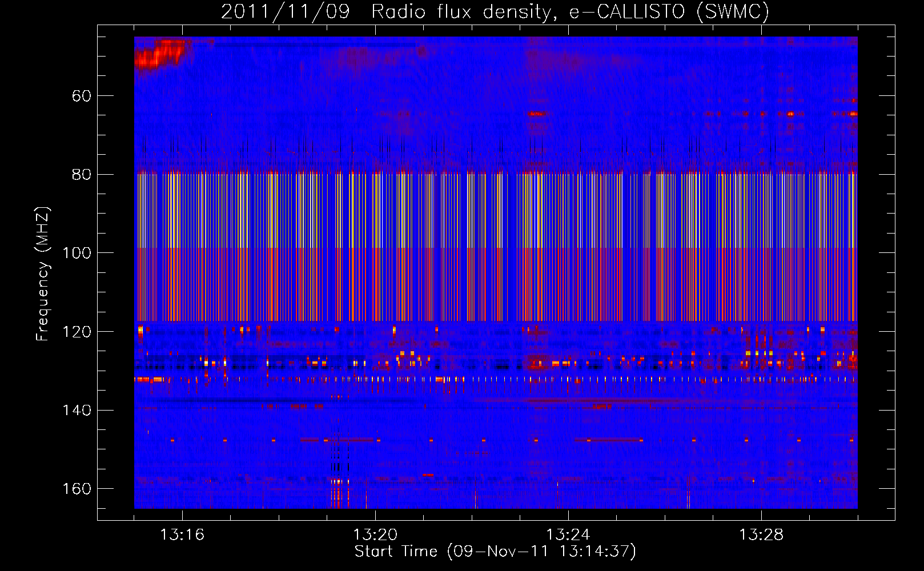Click the 60 frequency tick label
Image resolution: width=924 pixels, height=571 pixels.
click(82, 96)
